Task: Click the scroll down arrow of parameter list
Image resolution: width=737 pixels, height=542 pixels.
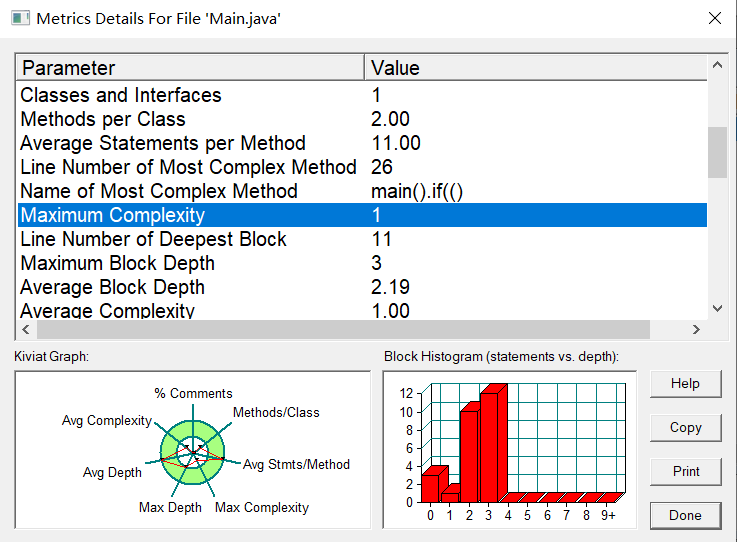Action: (x=717, y=308)
